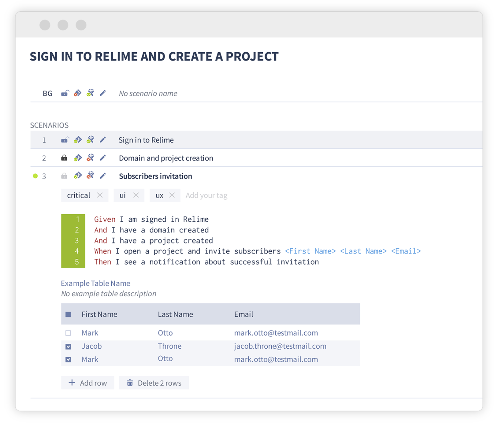The height and width of the screenshot is (424, 504).
Task: Click the black lock icon on scenario 2
Action: 64,158
